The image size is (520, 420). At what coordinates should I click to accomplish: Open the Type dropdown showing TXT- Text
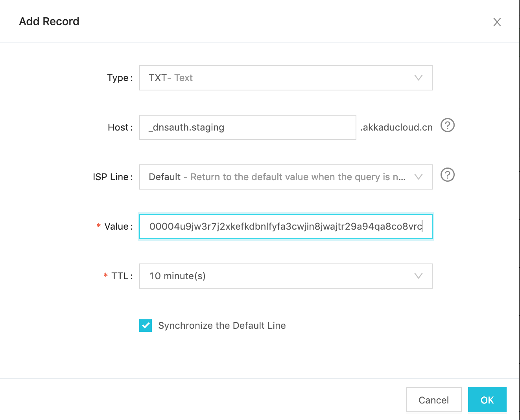[x=275, y=78]
